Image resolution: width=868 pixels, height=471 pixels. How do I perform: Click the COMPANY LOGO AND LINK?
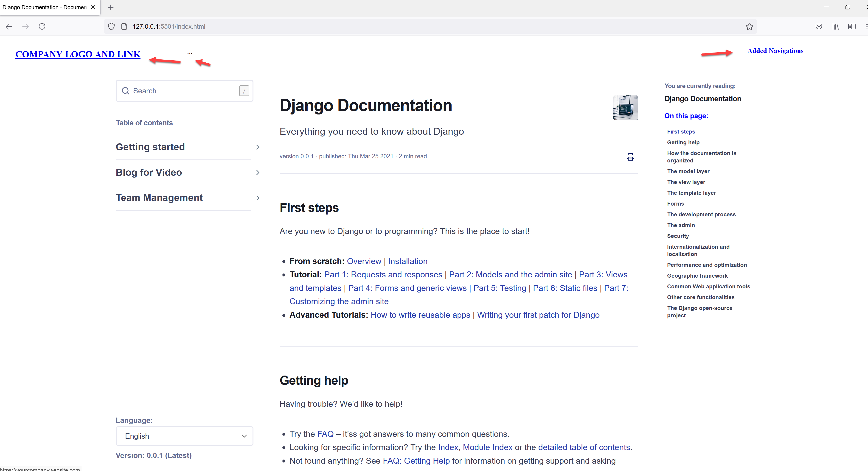[x=78, y=54]
